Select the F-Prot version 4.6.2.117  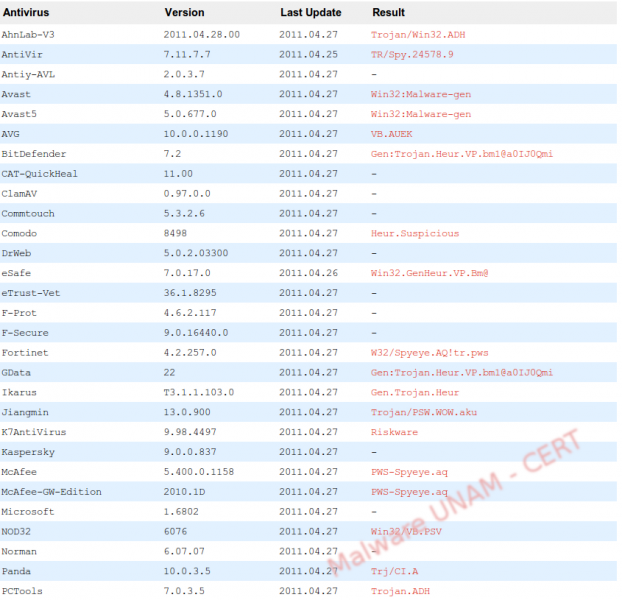190,313
